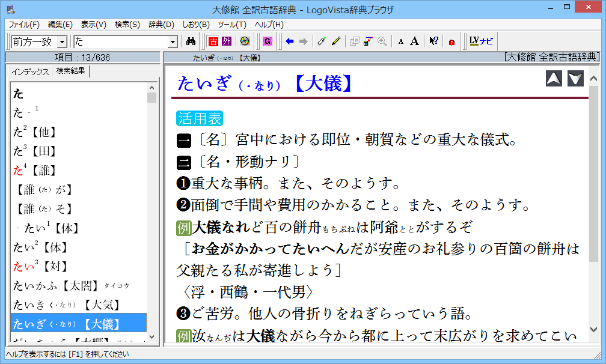This screenshot has height=364, width=606.
Task: Toggle the purple 外 dictionary icon
Action: click(x=227, y=41)
